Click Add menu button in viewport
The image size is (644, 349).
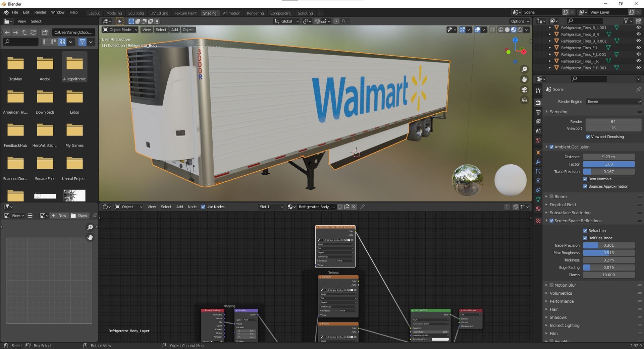tap(174, 30)
